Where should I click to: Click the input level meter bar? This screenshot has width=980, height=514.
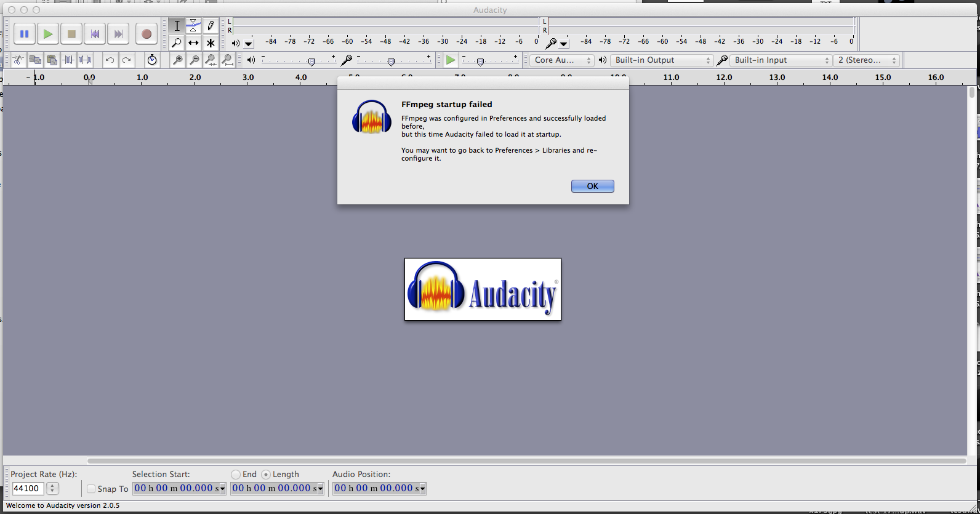pos(701,26)
